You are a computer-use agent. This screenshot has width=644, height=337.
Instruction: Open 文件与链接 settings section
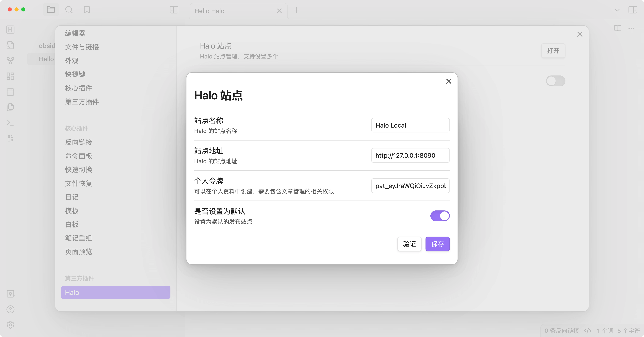click(x=82, y=47)
